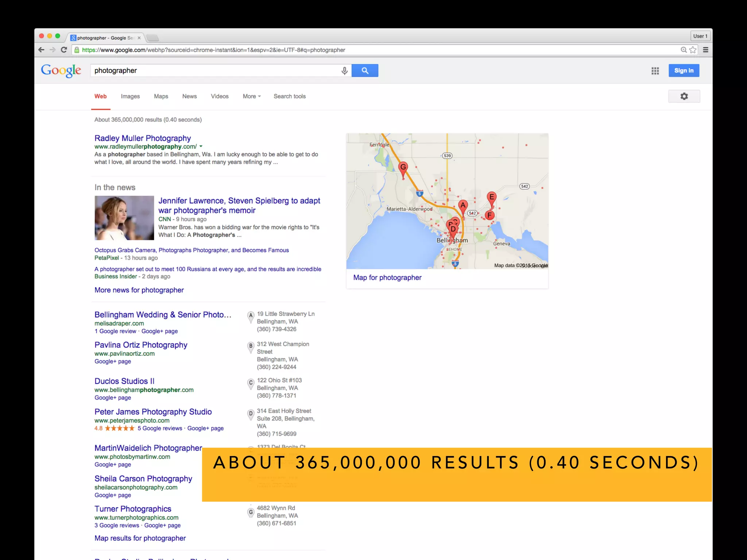Click the Google logo
This screenshot has height=560, width=747.
coord(61,71)
